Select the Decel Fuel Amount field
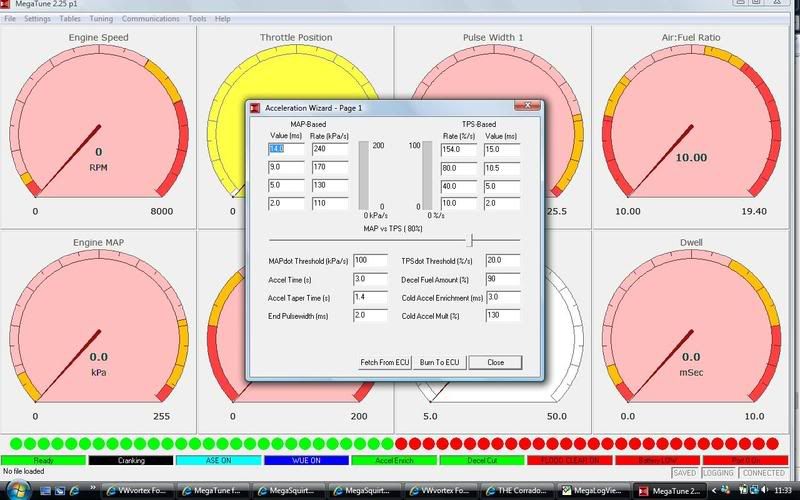Image resolution: width=800 pixels, height=500 pixels. tap(502, 279)
